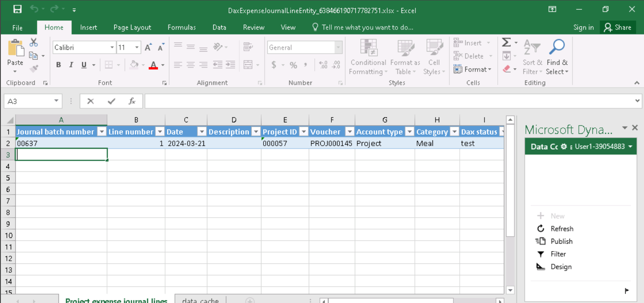The image size is (644, 303).
Task: Decrease the font size
Action: click(161, 47)
